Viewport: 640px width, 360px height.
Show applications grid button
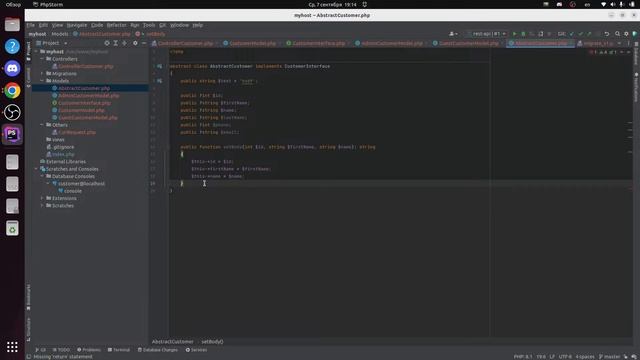pos(12,347)
